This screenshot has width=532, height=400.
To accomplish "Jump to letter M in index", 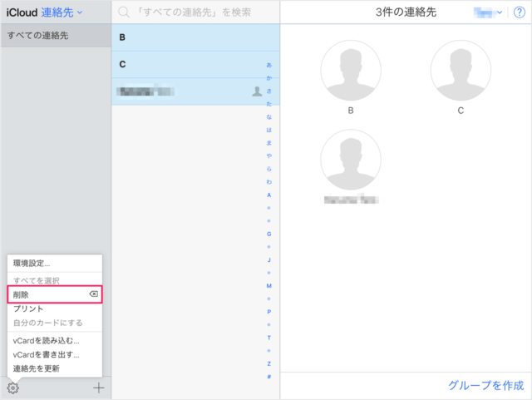I will click(268, 285).
